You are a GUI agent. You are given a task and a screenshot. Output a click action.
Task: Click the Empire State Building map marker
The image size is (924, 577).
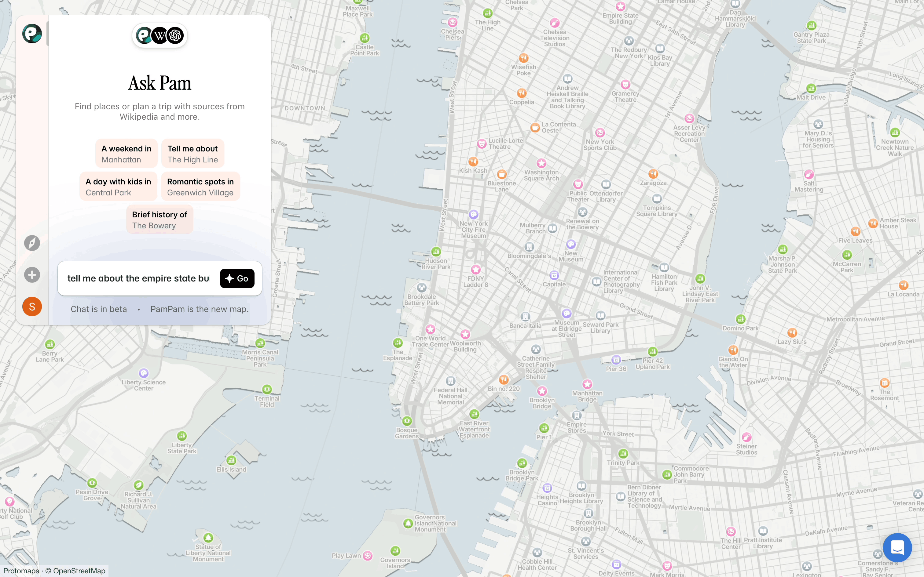point(621,6)
